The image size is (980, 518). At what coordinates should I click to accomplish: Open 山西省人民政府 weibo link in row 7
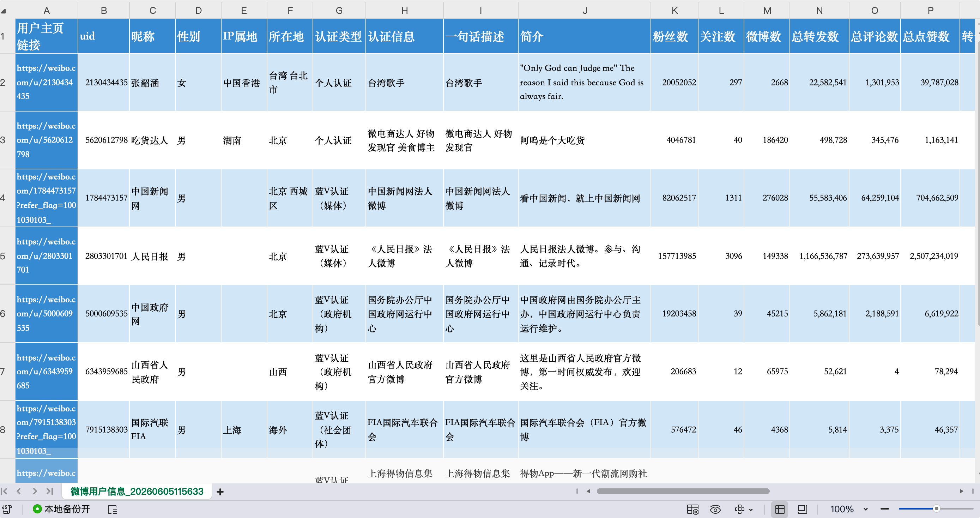click(x=47, y=372)
